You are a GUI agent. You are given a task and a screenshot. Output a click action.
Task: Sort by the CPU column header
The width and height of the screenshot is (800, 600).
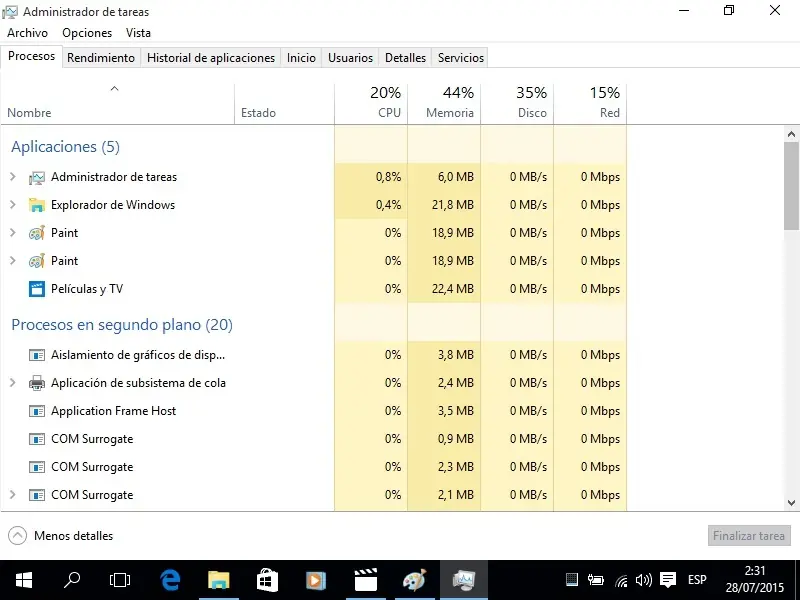coord(371,104)
